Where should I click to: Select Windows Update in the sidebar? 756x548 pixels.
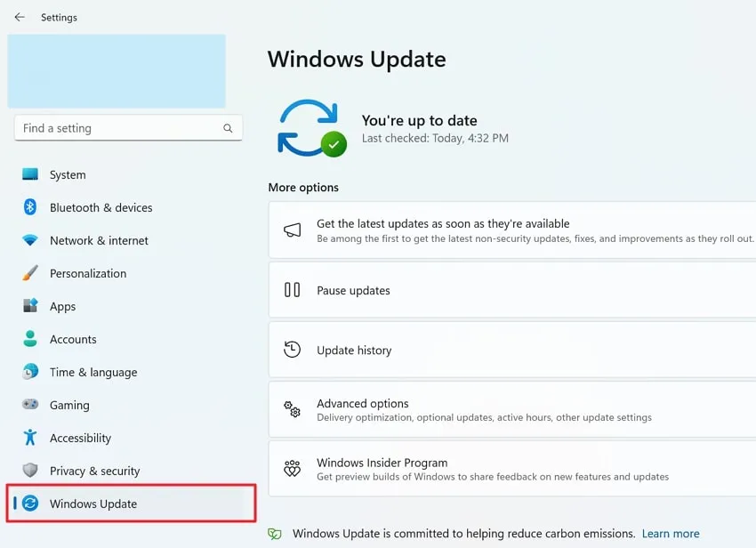[131, 504]
